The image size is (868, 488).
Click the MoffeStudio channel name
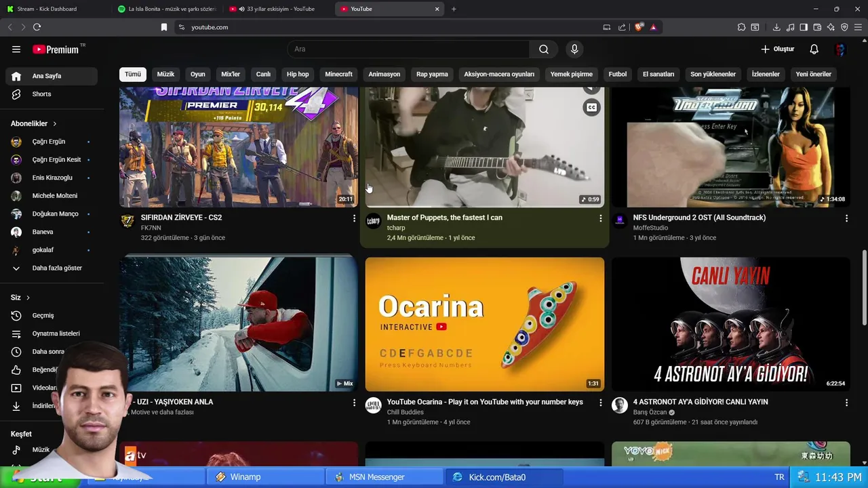click(650, 228)
